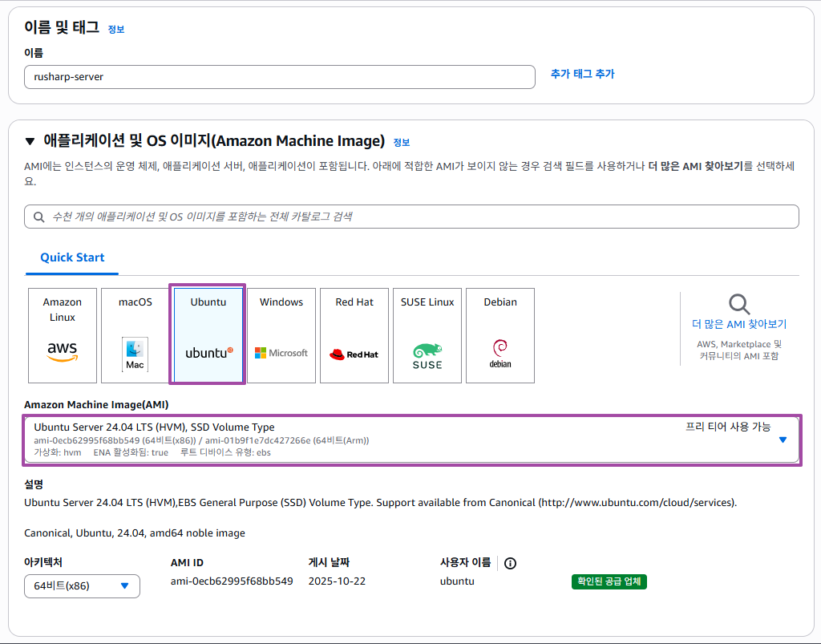Select the Red Hat AMI card

pyautogui.click(x=354, y=335)
